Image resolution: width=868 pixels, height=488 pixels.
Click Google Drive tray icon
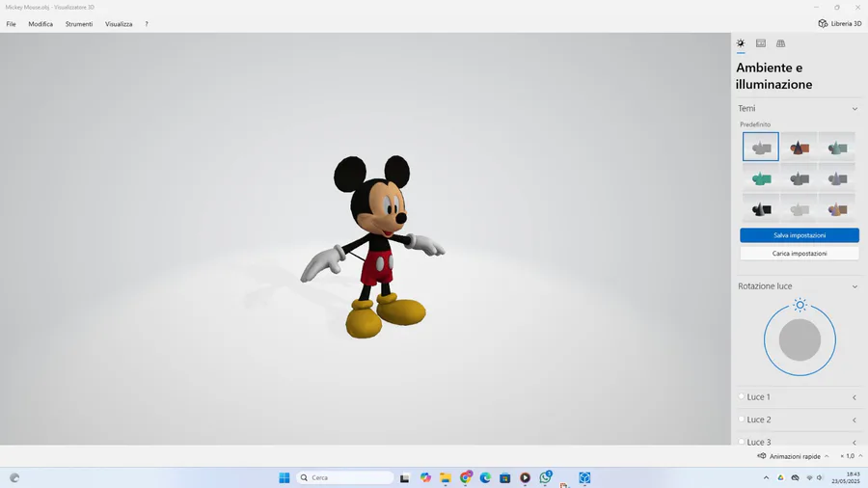click(x=780, y=477)
